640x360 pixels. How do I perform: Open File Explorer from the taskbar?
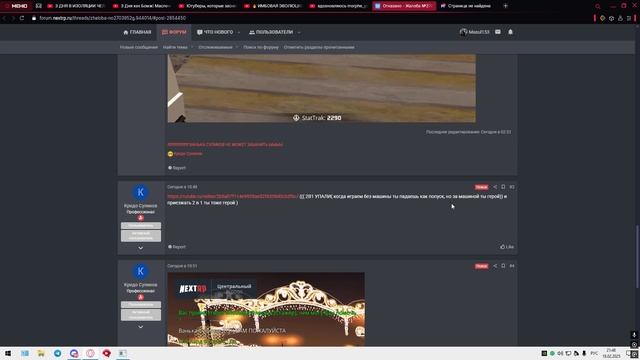point(41,353)
